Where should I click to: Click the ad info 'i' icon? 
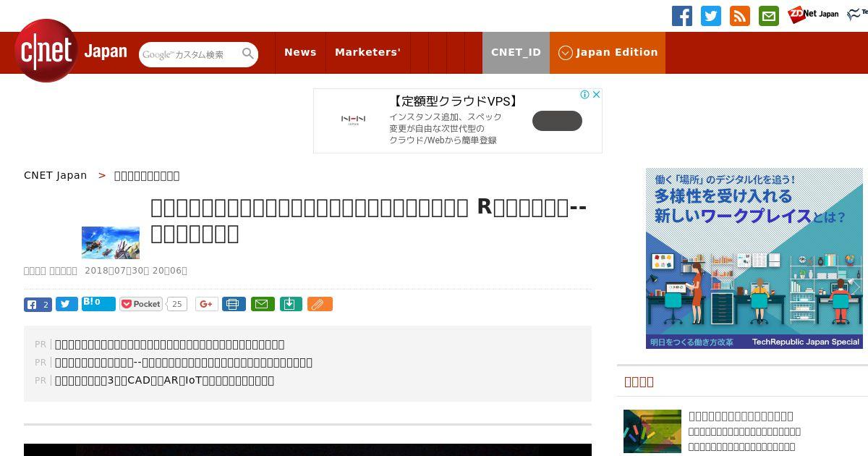point(584,94)
